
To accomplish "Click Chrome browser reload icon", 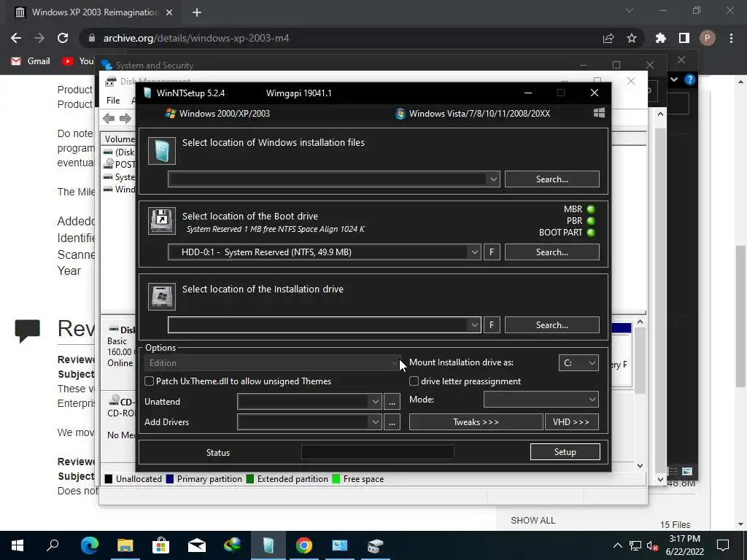I will [x=63, y=38].
